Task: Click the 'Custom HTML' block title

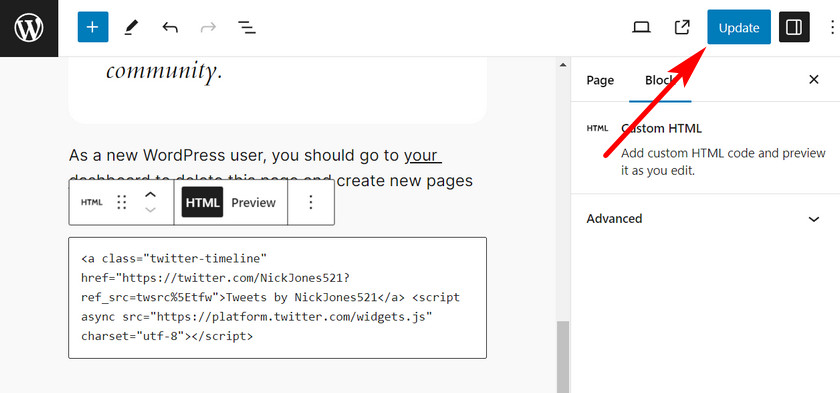Action: [661, 129]
